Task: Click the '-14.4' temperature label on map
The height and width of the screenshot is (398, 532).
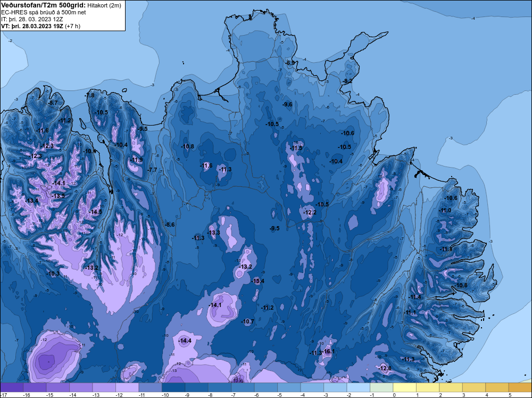Action: tap(185, 341)
